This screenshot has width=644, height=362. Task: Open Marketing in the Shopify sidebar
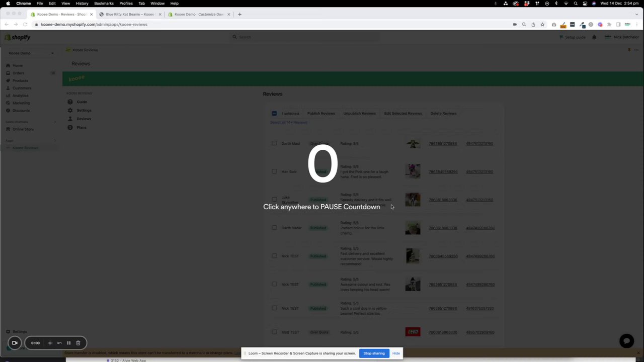21,103
